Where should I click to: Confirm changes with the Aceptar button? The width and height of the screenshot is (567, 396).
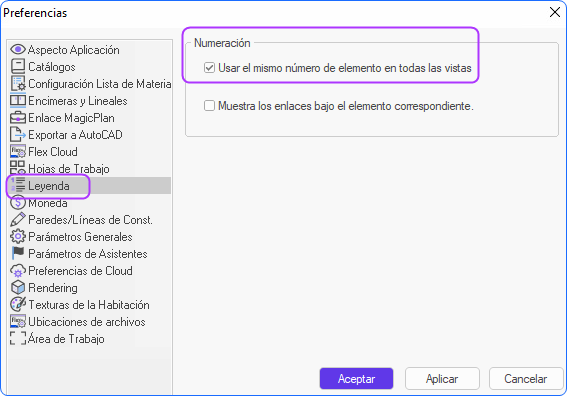coord(356,379)
